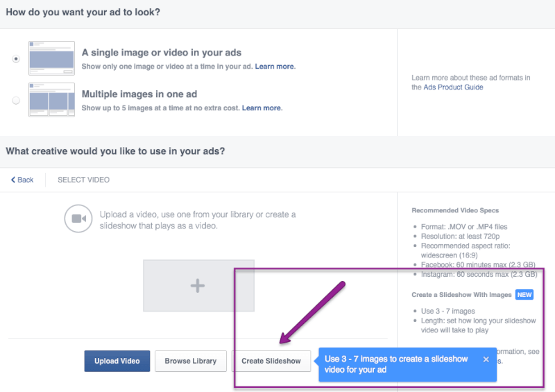Go back using the Back link
The width and height of the screenshot is (555, 392).
(22, 180)
